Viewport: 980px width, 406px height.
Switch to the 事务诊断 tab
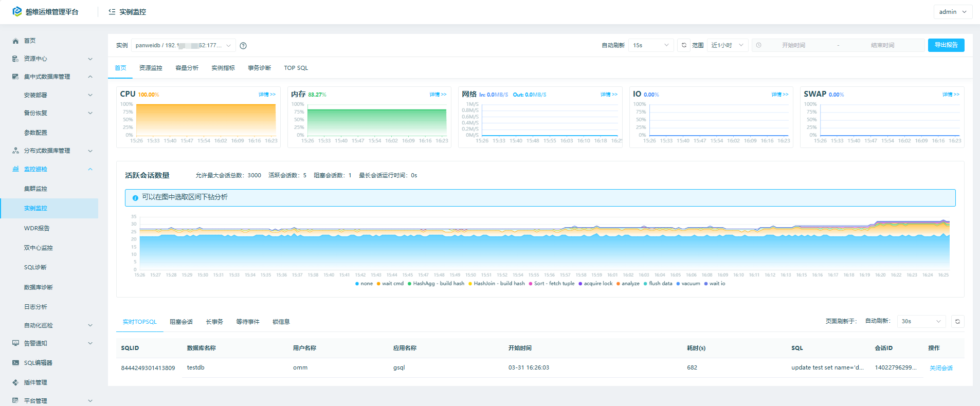(x=260, y=68)
